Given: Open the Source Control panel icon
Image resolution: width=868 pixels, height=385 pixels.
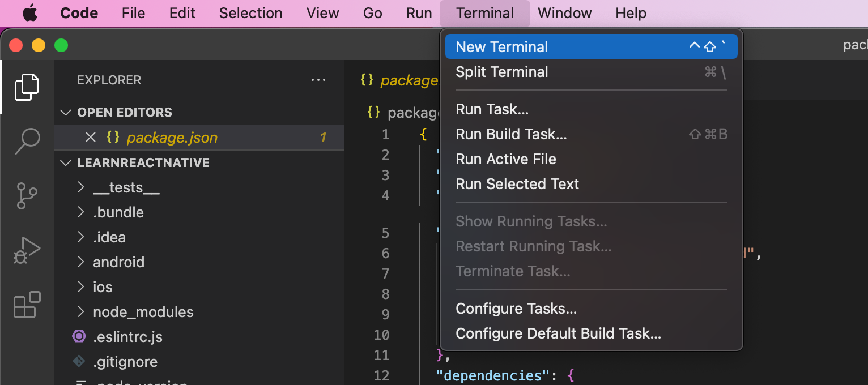Looking at the screenshot, I should tap(27, 195).
